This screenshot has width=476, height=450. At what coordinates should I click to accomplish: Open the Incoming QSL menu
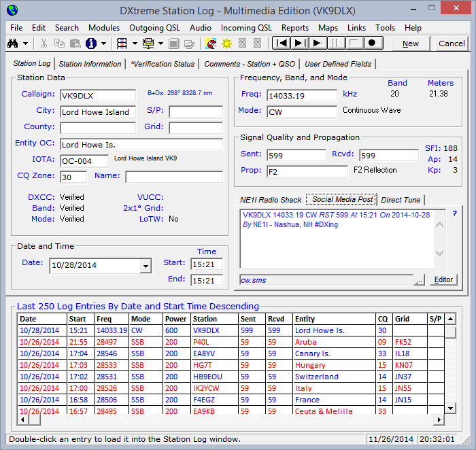click(x=246, y=28)
